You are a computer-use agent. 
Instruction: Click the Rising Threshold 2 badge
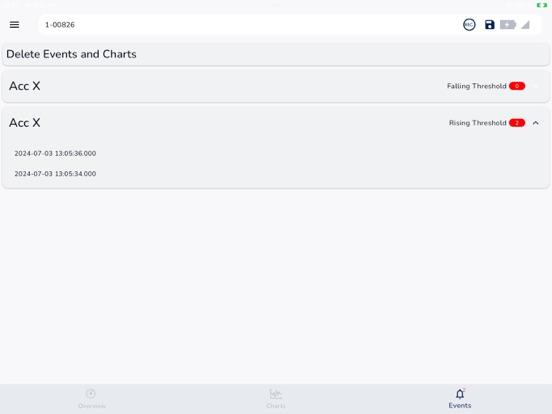[x=517, y=123]
